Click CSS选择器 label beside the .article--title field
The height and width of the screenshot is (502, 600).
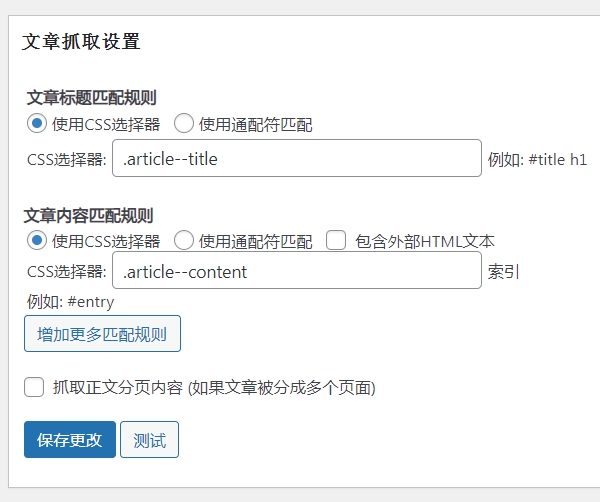pos(67,159)
